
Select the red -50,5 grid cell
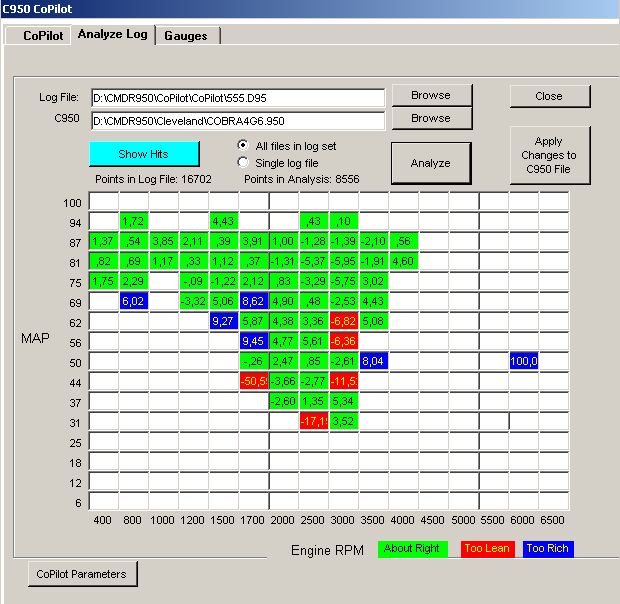click(x=254, y=381)
